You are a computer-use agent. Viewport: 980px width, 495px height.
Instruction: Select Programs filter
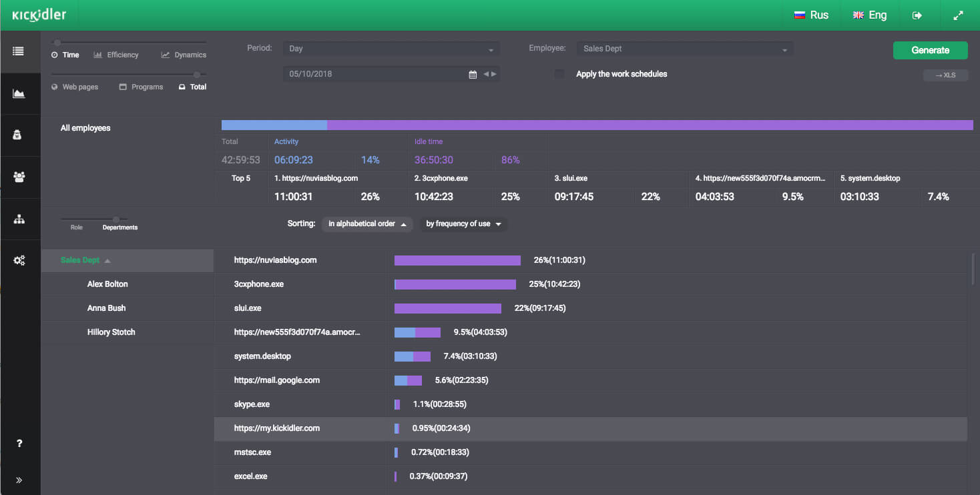point(141,87)
